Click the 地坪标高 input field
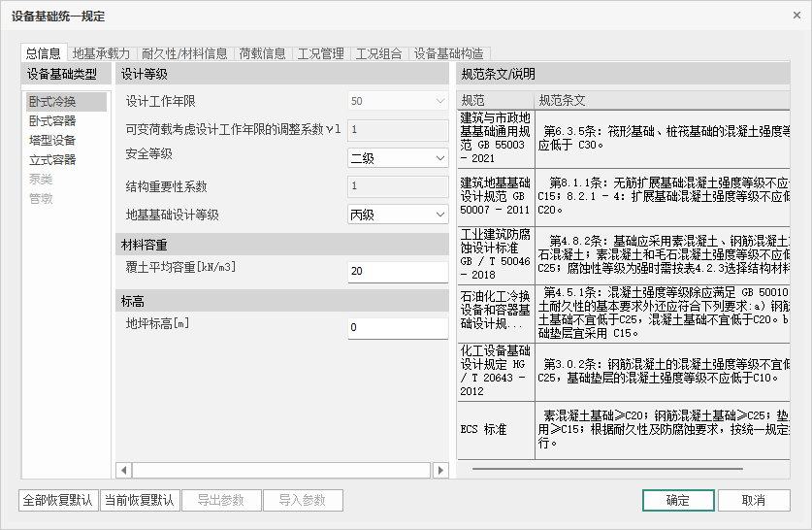Viewport: 812px width, 530px height. [397, 328]
